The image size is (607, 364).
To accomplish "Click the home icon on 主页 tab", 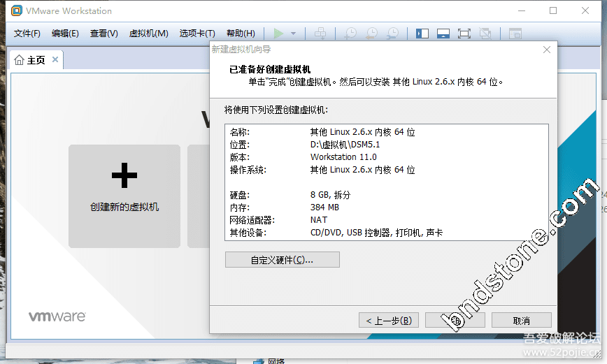I will click(x=19, y=60).
